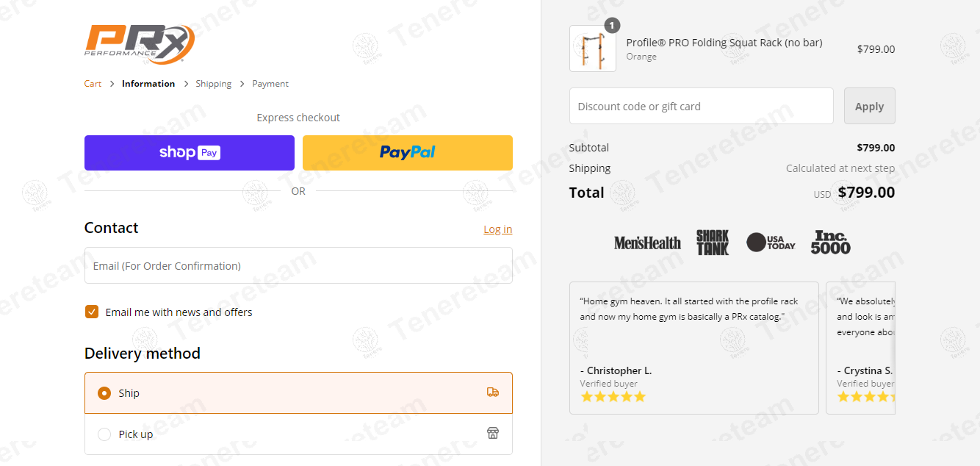Click the squat rack product thumbnail

coord(593,49)
